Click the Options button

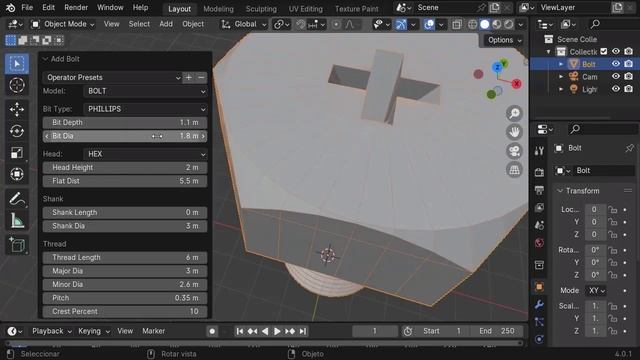(504, 40)
